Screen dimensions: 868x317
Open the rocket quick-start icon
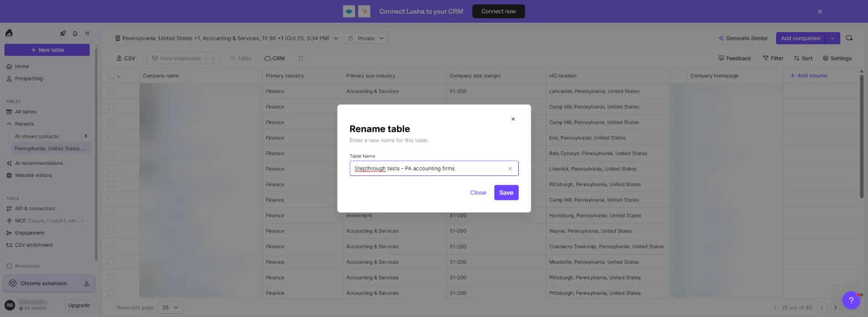pos(63,33)
